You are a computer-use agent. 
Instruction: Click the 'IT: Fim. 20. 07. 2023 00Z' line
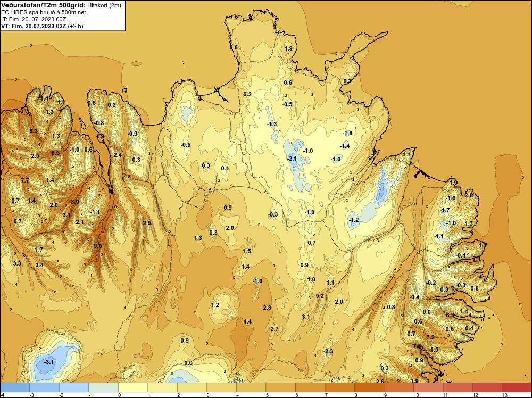[34, 19]
